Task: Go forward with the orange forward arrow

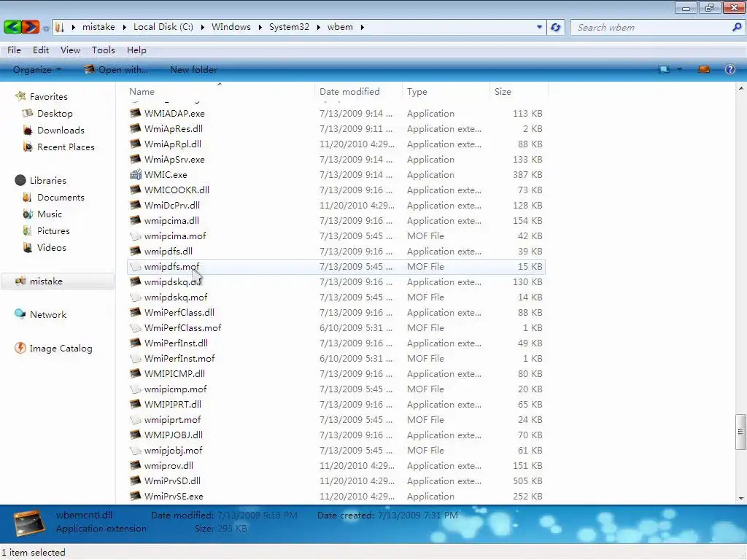Action: 30,27
